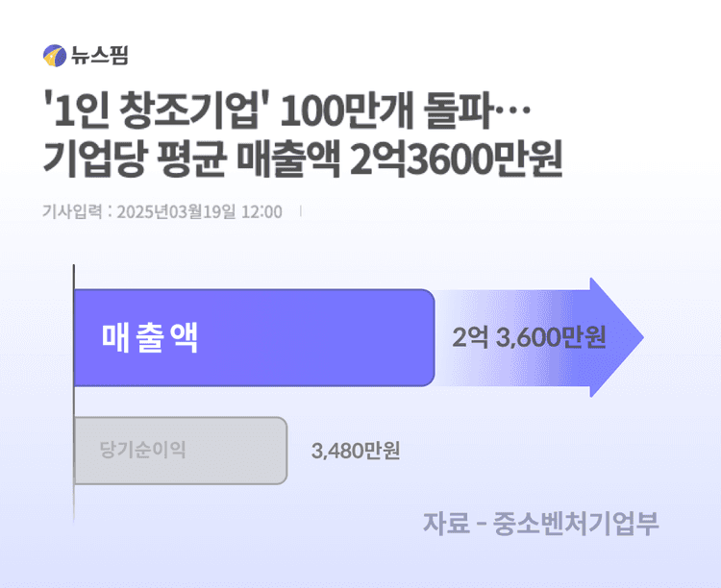Screen dimensions: 721x588
Task: Click the Newspim round logo icon
Action: [x=55, y=56]
